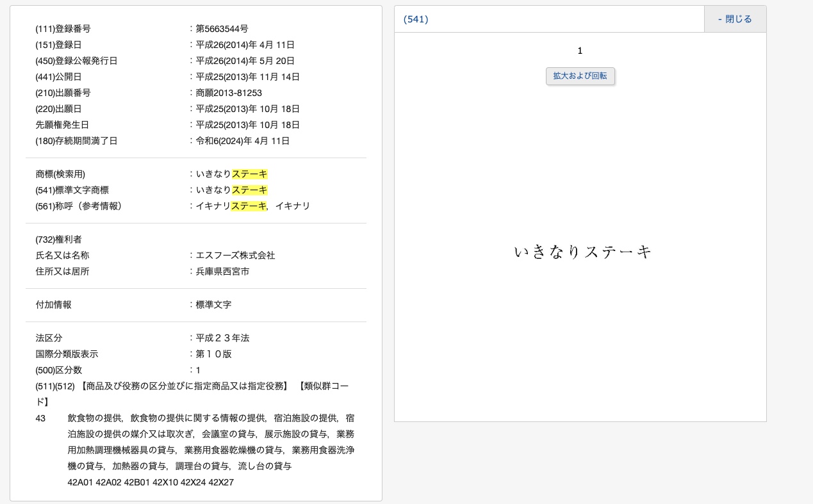813x504 pixels.
Task: Click the (561)称呼（参考情報） label
Action: tap(78, 206)
